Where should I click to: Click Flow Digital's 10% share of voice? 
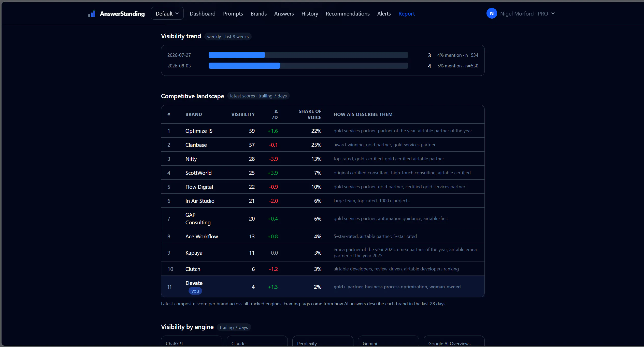pos(316,187)
